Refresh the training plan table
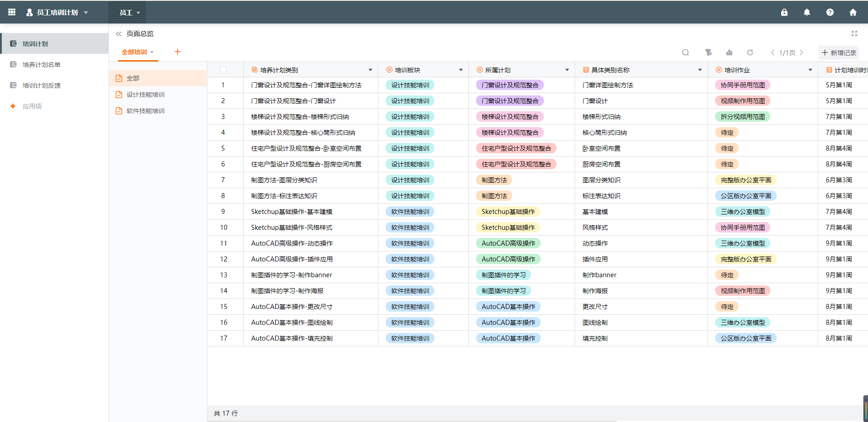This screenshot has height=422, width=868. tap(750, 52)
